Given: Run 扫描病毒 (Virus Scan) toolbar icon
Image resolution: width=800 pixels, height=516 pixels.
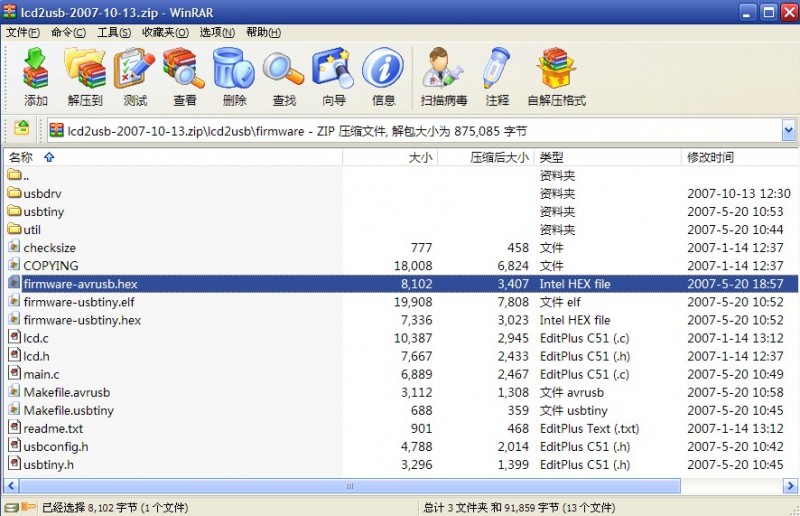Looking at the screenshot, I should click(x=442, y=77).
